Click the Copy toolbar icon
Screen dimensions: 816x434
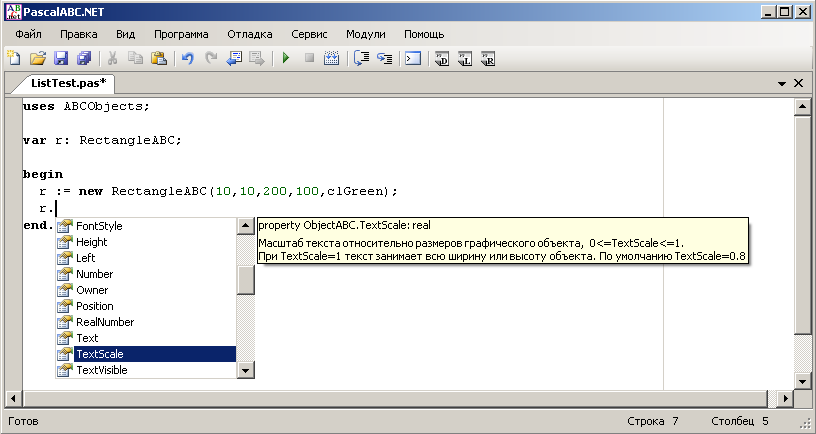(135, 58)
